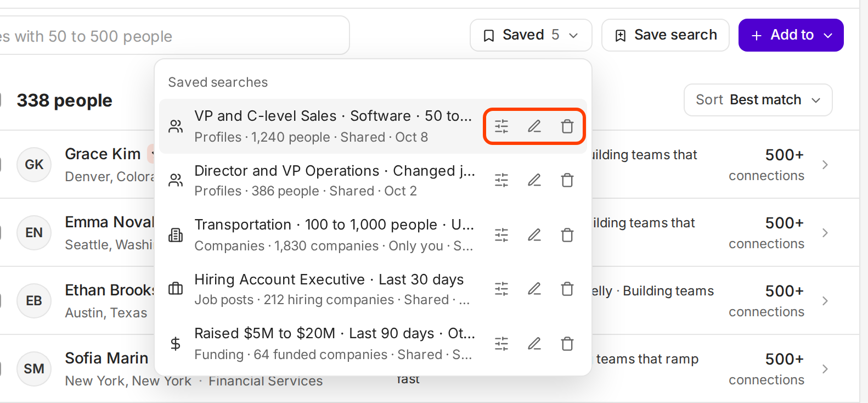Viewport: 868px width, 403px height.
Task: Rename the VP and C-level Sales saved search
Action: (x=534, y=126)
